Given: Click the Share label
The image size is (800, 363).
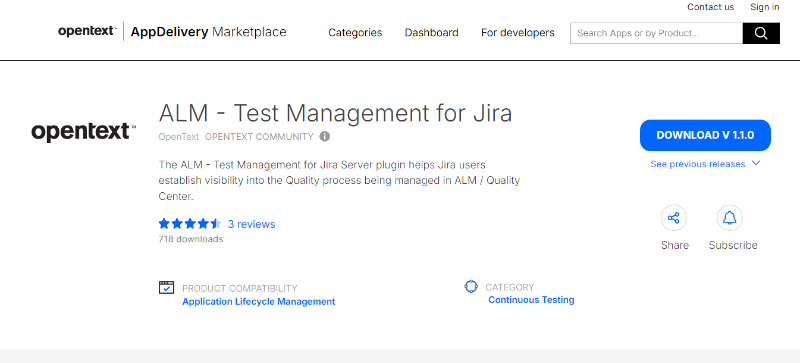Looking at the screenshot, I should 675,245.
